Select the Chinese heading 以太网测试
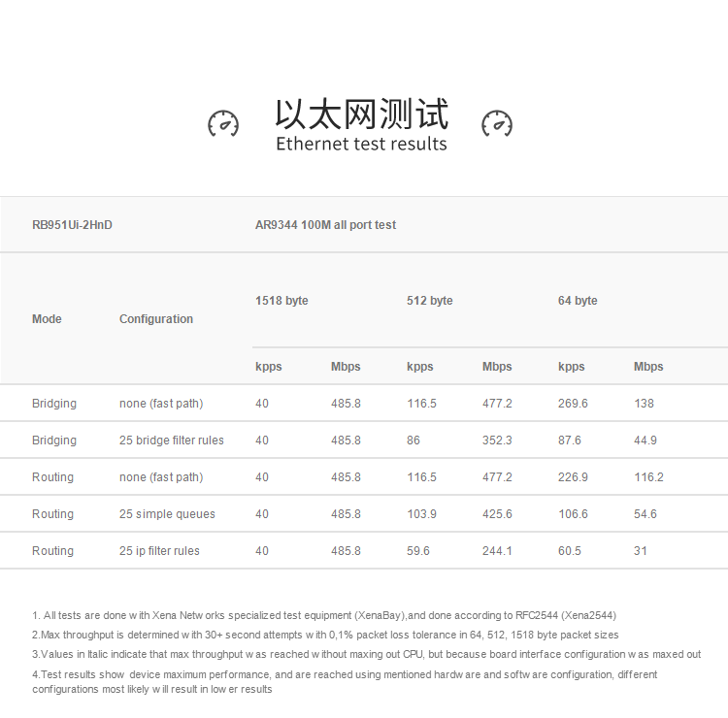728x718 pixels. click(362, 114)
